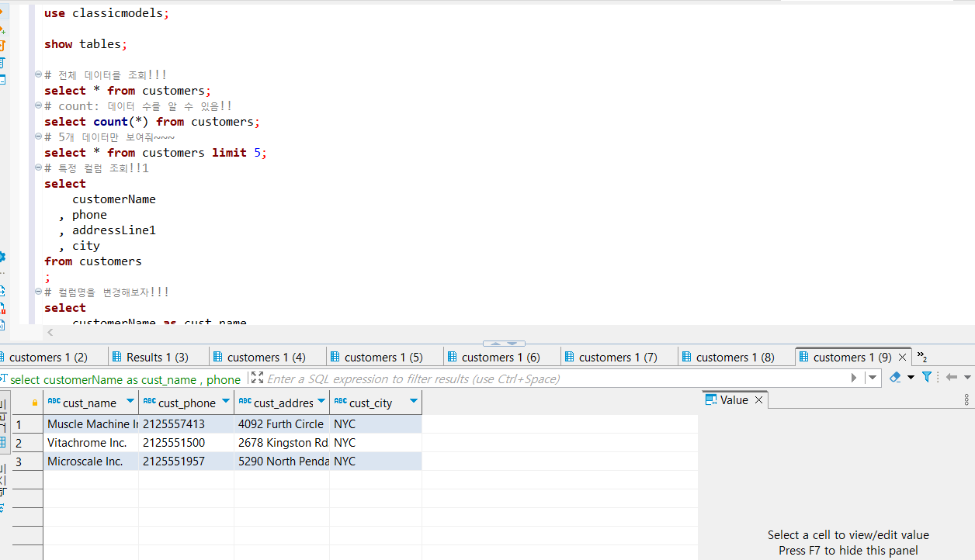Select the Muscle Machine cell
Screen dimensions: 975x560
point(91,424)
